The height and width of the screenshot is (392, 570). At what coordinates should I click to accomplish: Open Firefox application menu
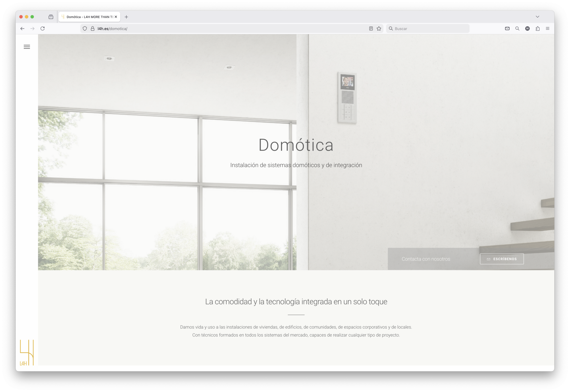pos(547,28)
